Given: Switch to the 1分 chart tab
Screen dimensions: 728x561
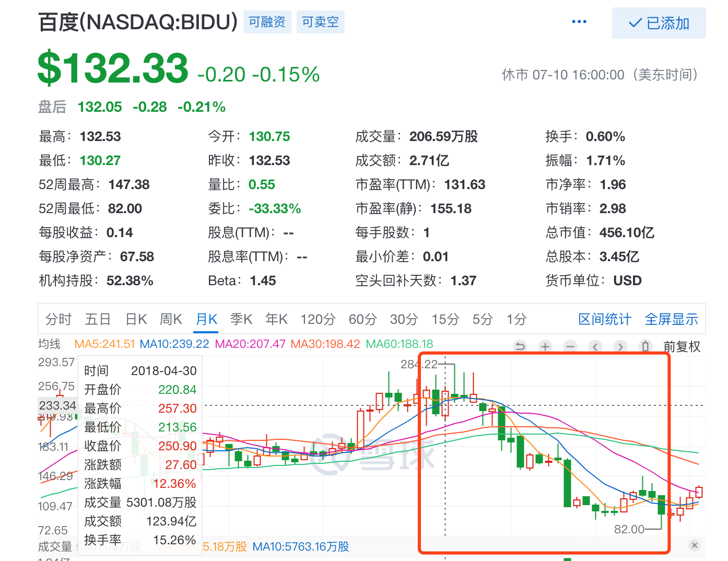Looking at the screenshot, I should tap(516, 319).
